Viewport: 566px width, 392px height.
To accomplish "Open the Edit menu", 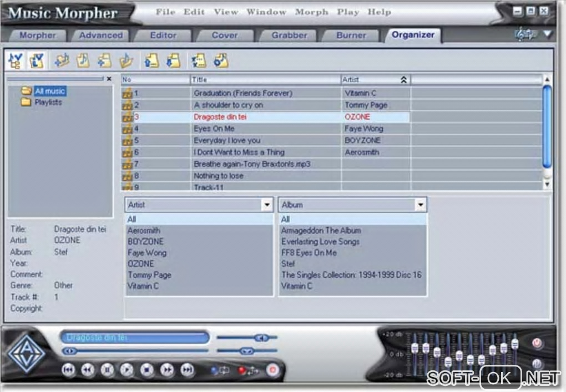I will pyautogui.click(x=194, y=12).
